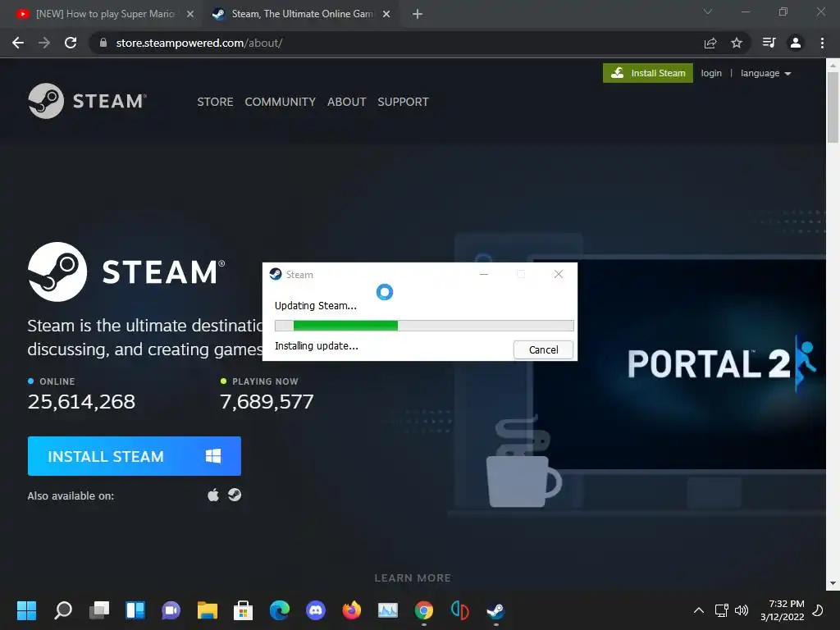Show hidden system tray icons

[x=699, y=610]
